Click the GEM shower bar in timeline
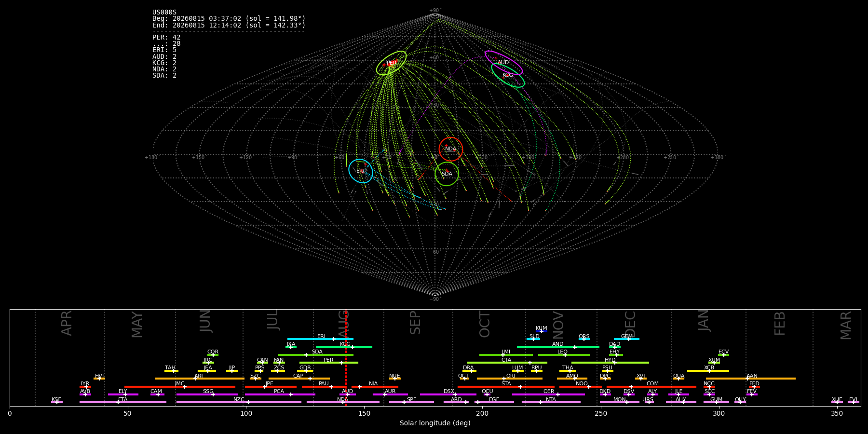This screenshot has height=434, width=868. point(626,339)
